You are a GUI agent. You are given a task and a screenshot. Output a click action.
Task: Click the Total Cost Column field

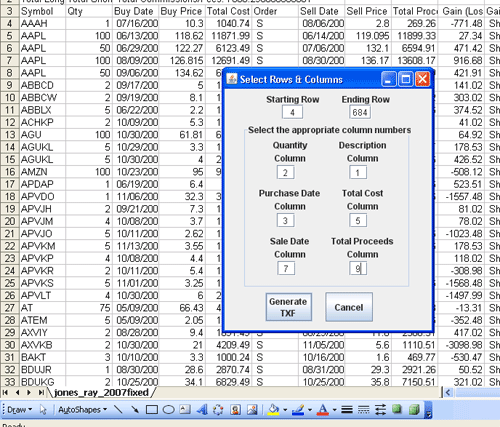coord(358,220)
